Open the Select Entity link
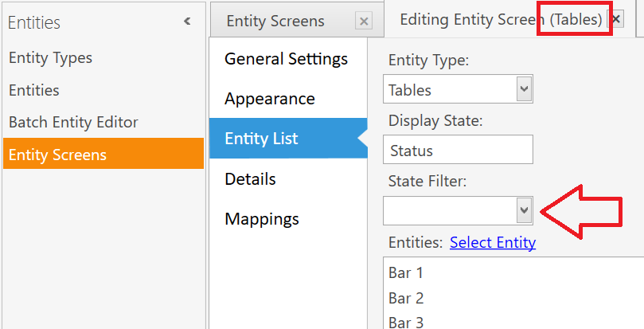The image size is (644, 329). point(493,242)
